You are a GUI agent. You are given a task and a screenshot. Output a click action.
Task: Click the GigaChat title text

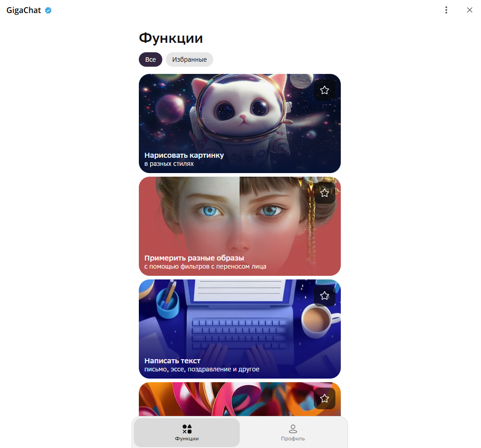[23, 10]
